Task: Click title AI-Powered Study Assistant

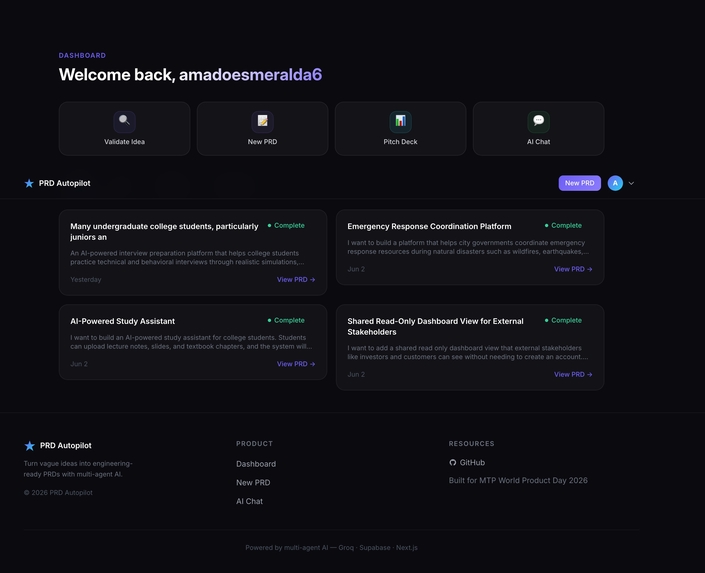Action: pyautogui.click(x=122, y=321)
